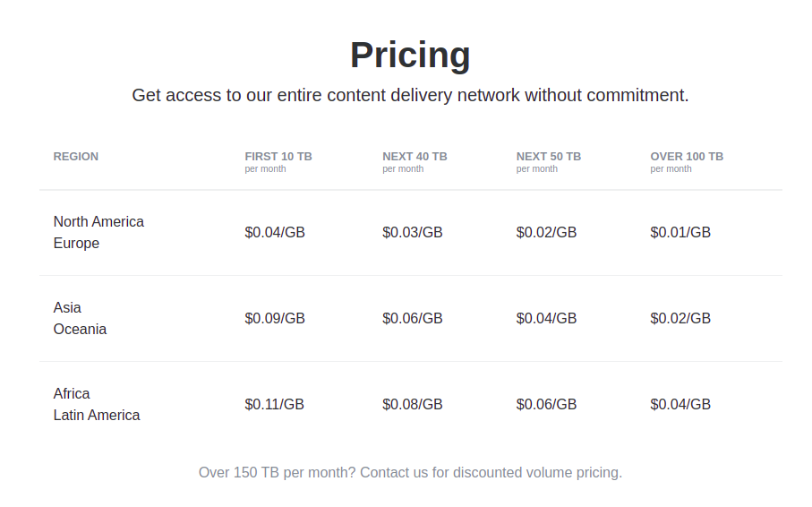Click the NEXT 50 TB column header

(x=549, y=157)
